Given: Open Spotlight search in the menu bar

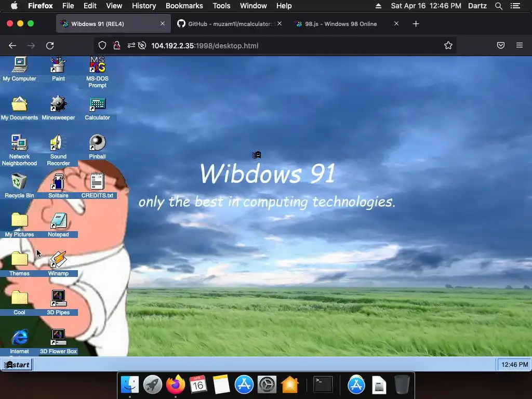Looking at the screenshot, I should pos(498,6).
